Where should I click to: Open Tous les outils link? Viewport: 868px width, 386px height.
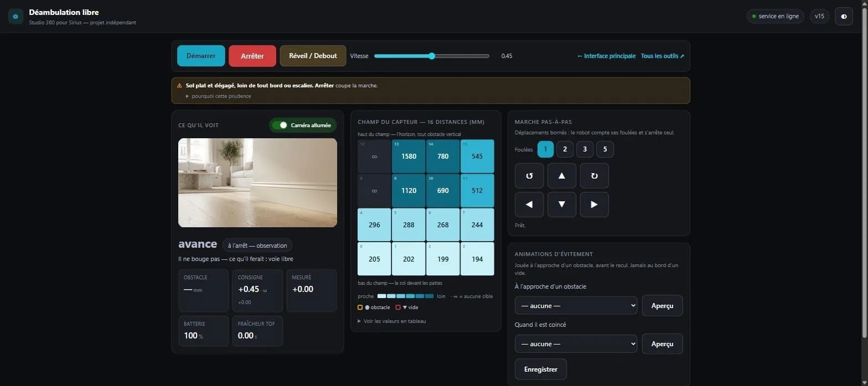(x=663, y=56)
